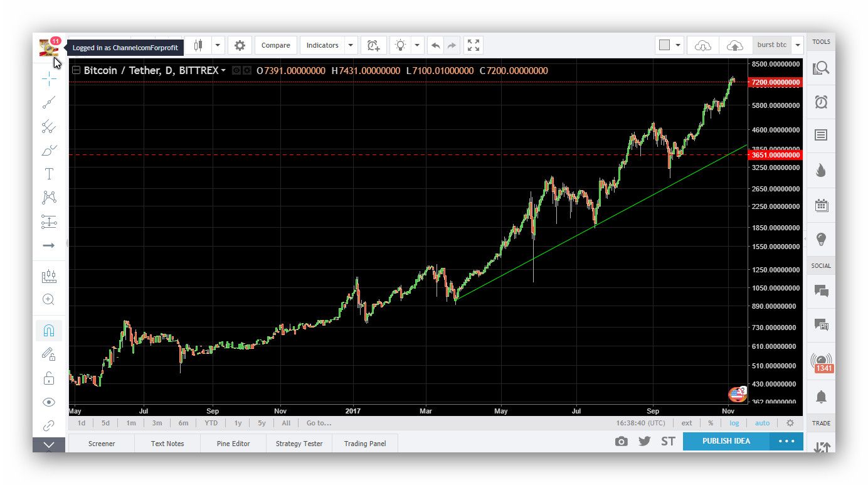Hide all drawing tools with eye icon
Viewport: 868px width, 485px height.
pyautogui.click(x=49, y=402)
